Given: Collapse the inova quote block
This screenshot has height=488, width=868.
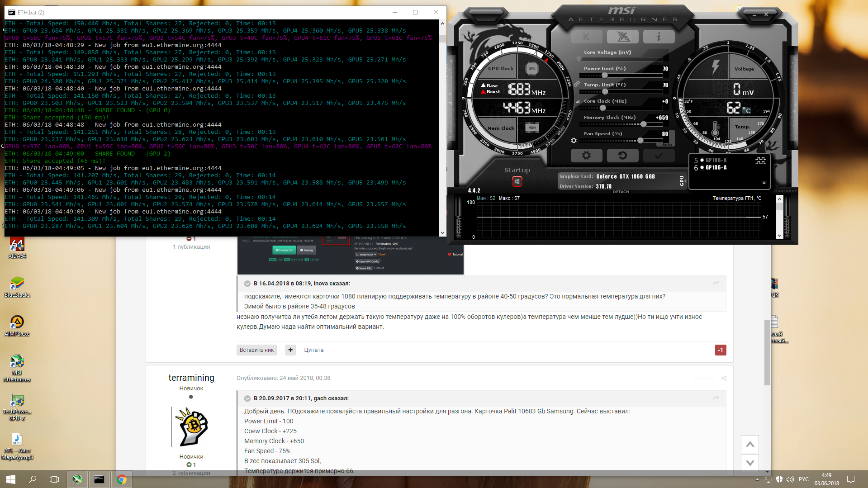Looking at the screenshot, I should click(x=247, y=284).
